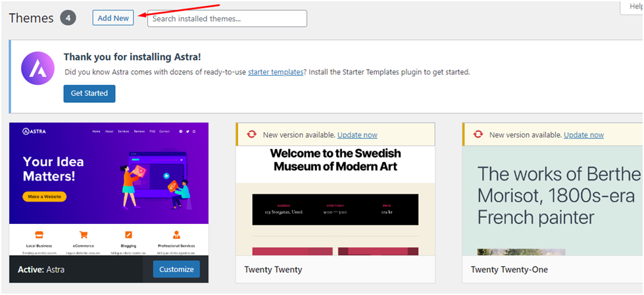Viewport: 644px width, 295px height.
Task: Click the Local Business icon in Astra preview
Action: 39,235
